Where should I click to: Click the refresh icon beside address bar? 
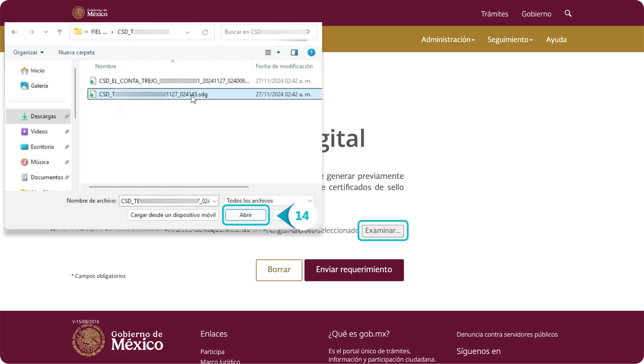(x=205, y=32)
